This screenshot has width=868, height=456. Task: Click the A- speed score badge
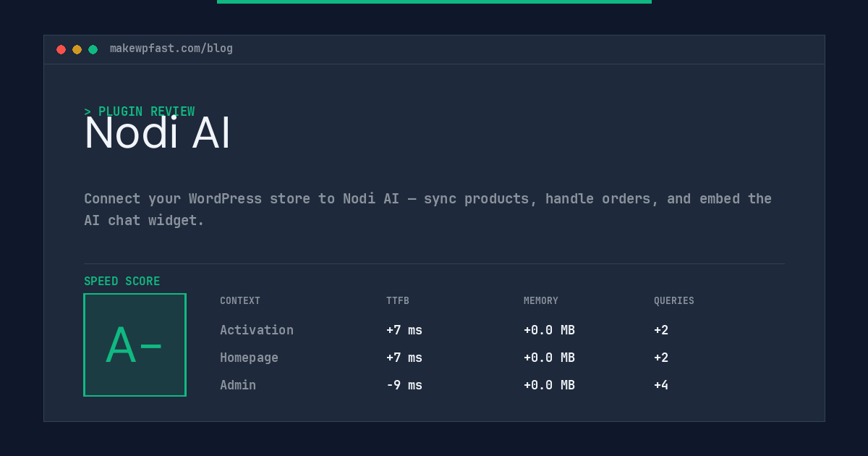point(135,345)
